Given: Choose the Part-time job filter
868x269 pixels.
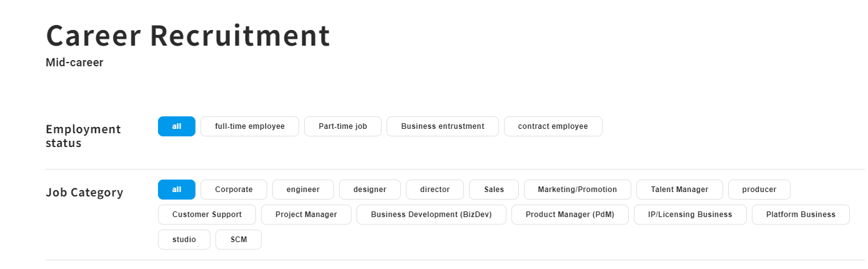Looking at the screenshot, I should coord(343,126).
